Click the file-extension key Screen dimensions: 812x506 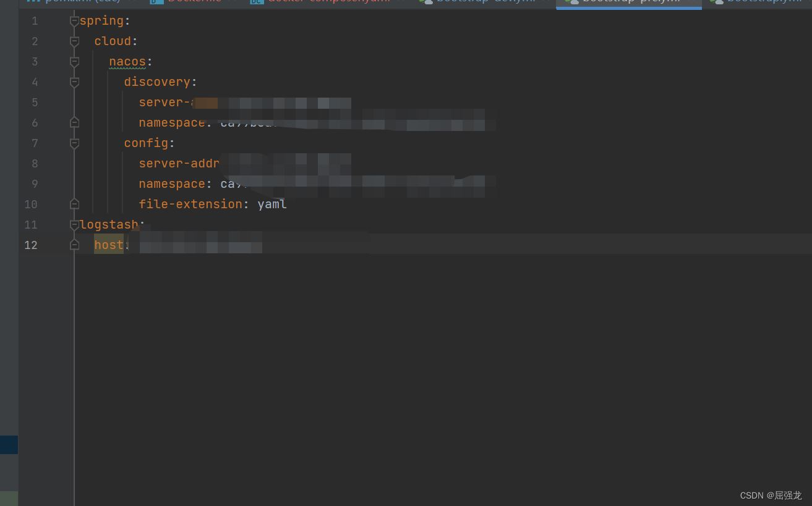190,205
